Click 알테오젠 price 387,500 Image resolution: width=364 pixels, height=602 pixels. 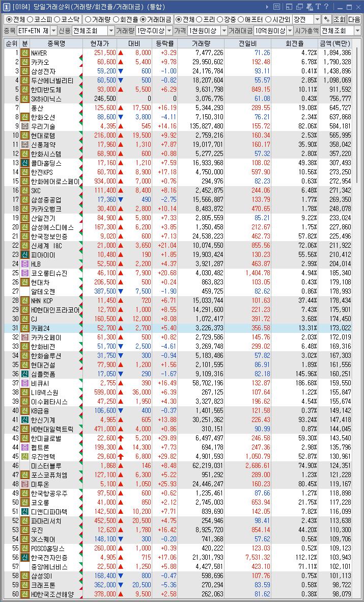click(105, 292)
